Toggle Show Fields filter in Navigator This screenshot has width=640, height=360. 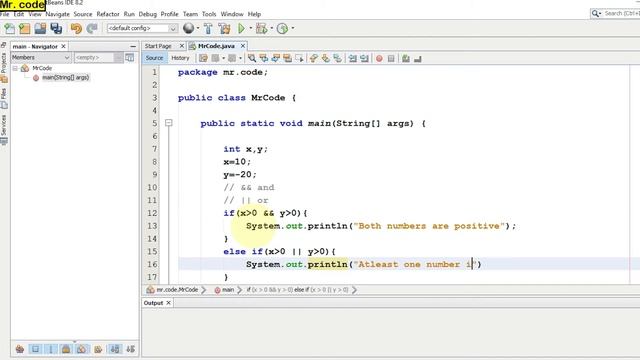click(36, 349)
